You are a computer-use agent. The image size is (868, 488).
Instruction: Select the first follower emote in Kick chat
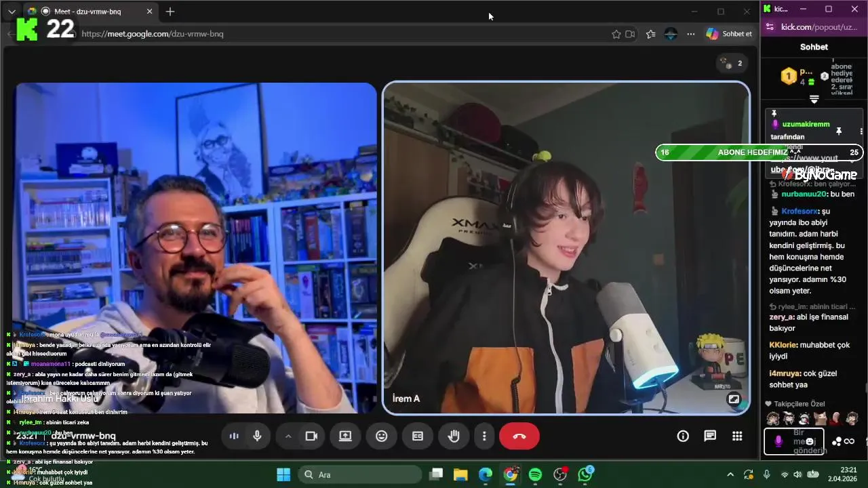(x=772, y=418)
